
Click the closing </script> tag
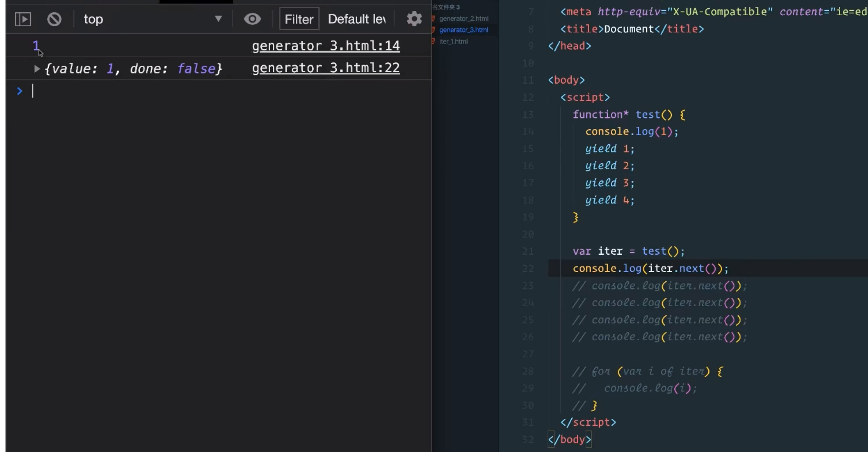click(588, 422)
